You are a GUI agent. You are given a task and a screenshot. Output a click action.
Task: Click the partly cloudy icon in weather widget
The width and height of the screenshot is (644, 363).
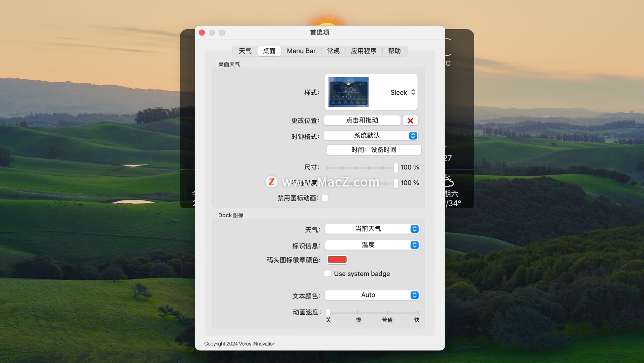pyautogui.click(x=448, y=181)
